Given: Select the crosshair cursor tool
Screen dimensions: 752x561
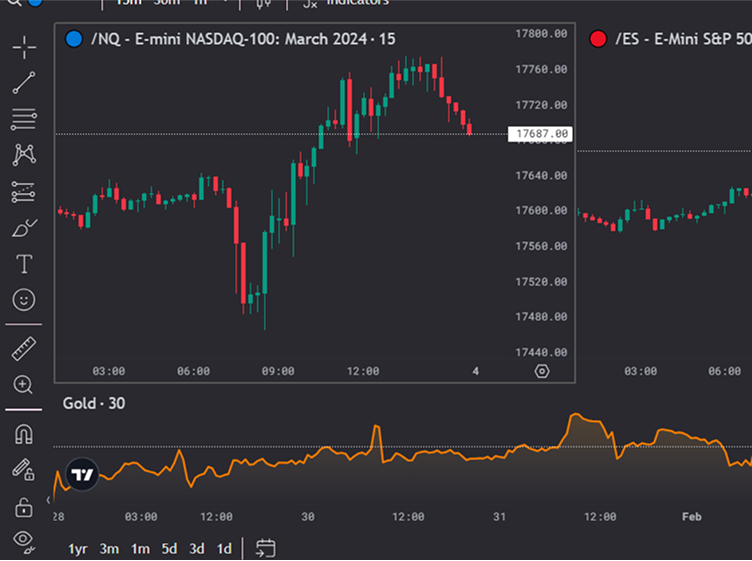Looking at the screenshot, I should tap(24, 47).
